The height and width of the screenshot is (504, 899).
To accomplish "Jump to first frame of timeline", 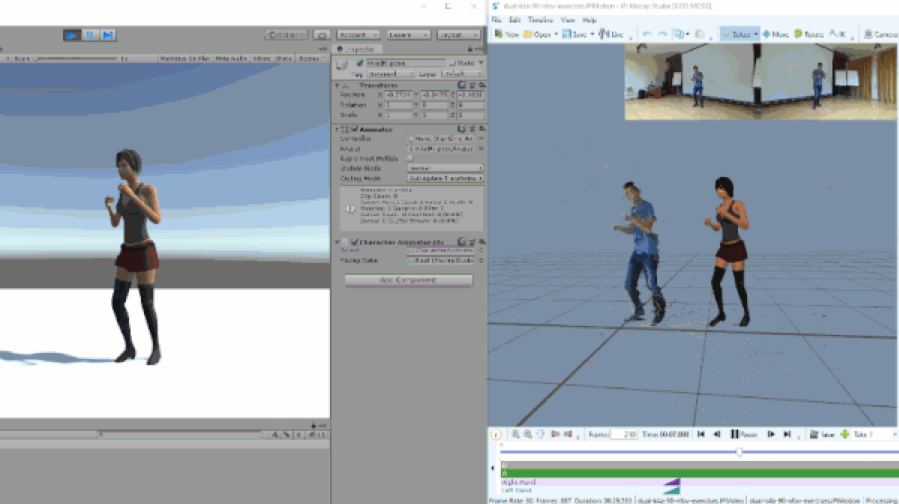I will click(x=702, y=434).
